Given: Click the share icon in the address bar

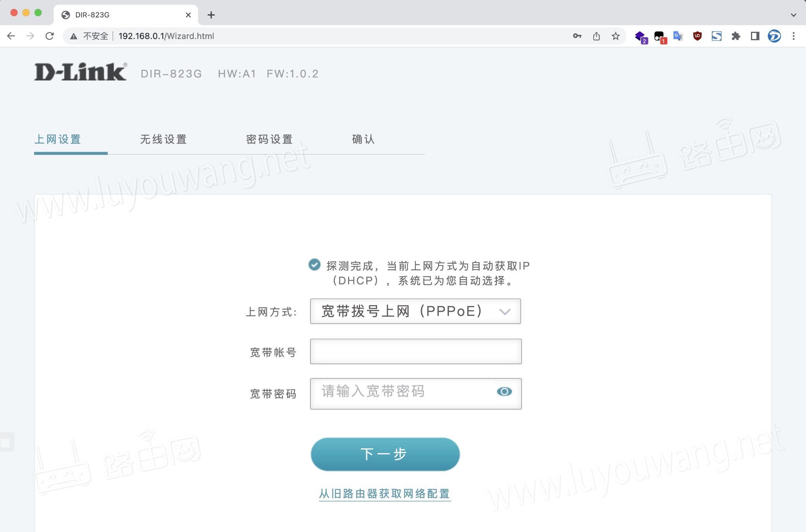Looking at the screenshot, I should [596, 36].
